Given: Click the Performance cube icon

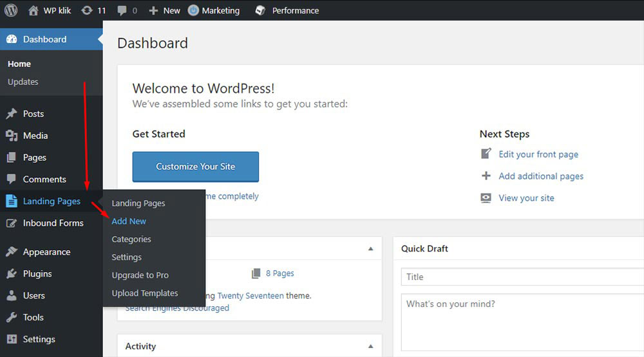Looking at the screenshot, I should (260, 10).
